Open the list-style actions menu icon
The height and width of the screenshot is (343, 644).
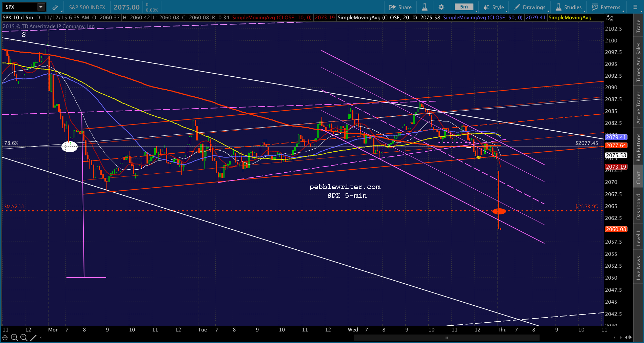pos(635,7)
